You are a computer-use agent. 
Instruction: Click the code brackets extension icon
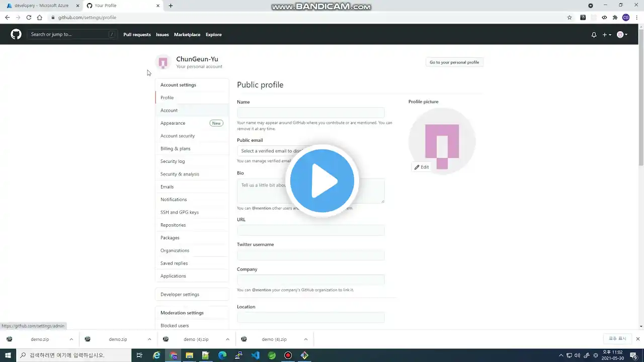[x=604, y=17]
